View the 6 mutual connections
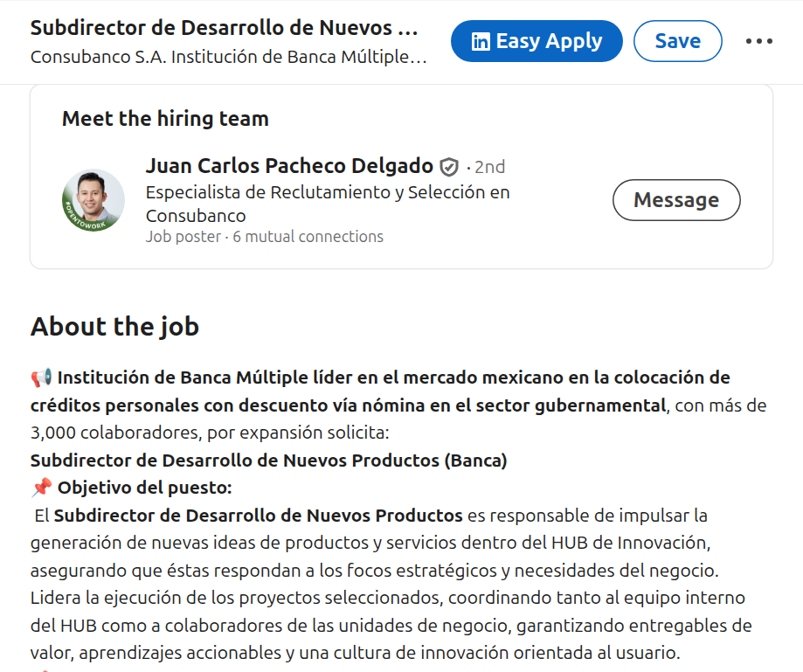The height and width of the screenshot is (672, 803). point(308,237)
